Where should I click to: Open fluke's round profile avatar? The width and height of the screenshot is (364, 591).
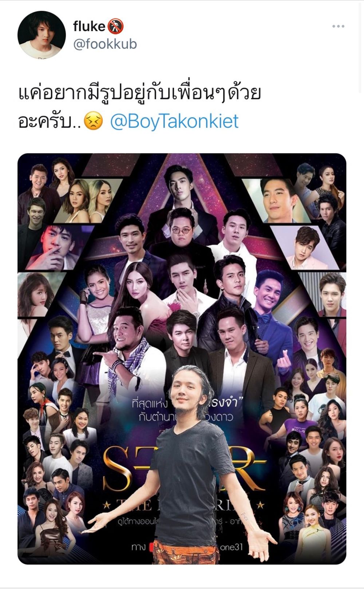click(x=41, y=35)
